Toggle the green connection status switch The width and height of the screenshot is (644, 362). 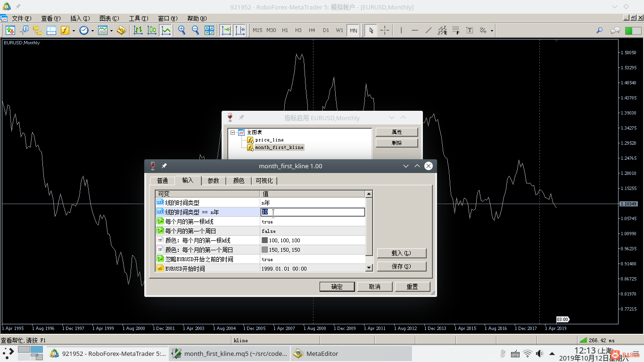click(x=633, y=30)
